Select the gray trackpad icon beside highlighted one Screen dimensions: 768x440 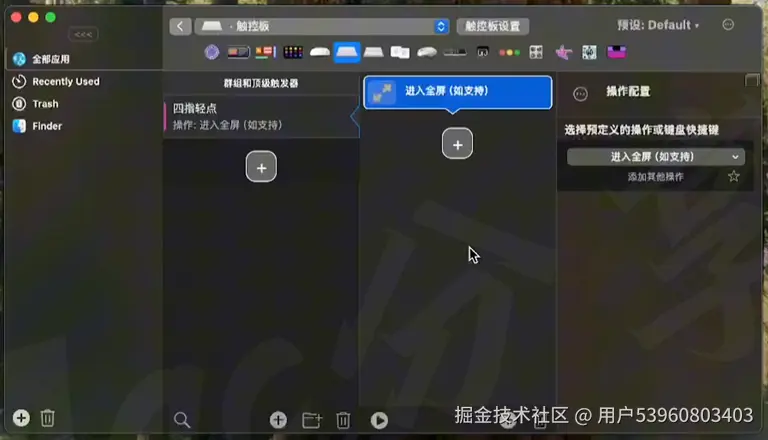tap(373, 52)
